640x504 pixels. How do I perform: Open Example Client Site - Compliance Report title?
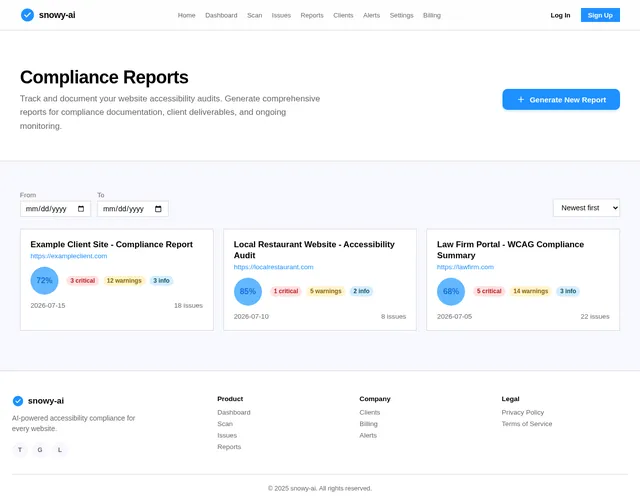[x=111, y=244]
